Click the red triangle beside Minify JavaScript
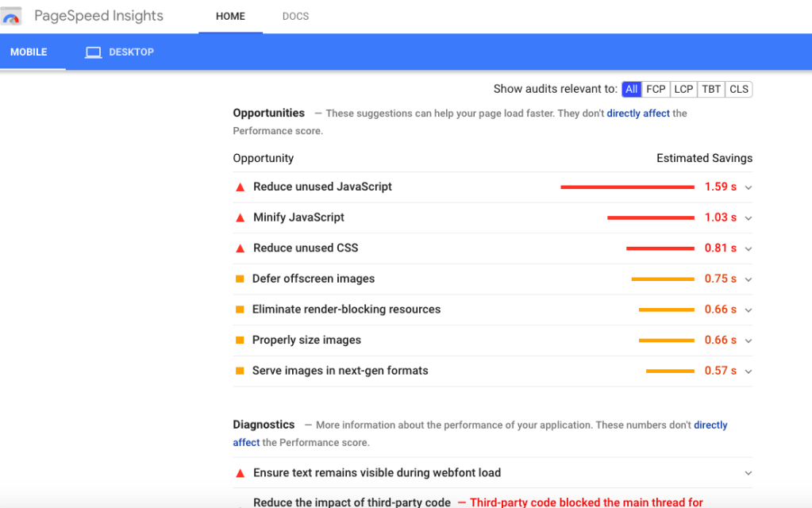Image resolution: width=812 pixels, height=508 pixels. pyautogui.click(x=240, y=217)
